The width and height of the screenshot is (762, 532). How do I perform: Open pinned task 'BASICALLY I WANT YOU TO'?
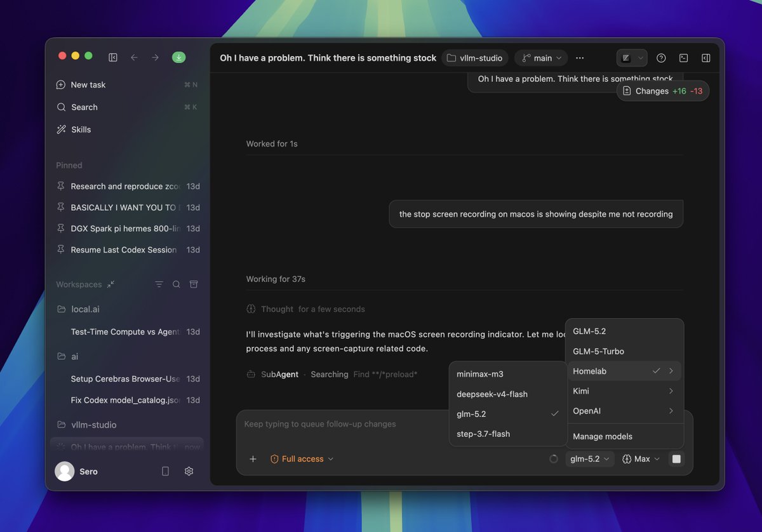click(127, 208)
